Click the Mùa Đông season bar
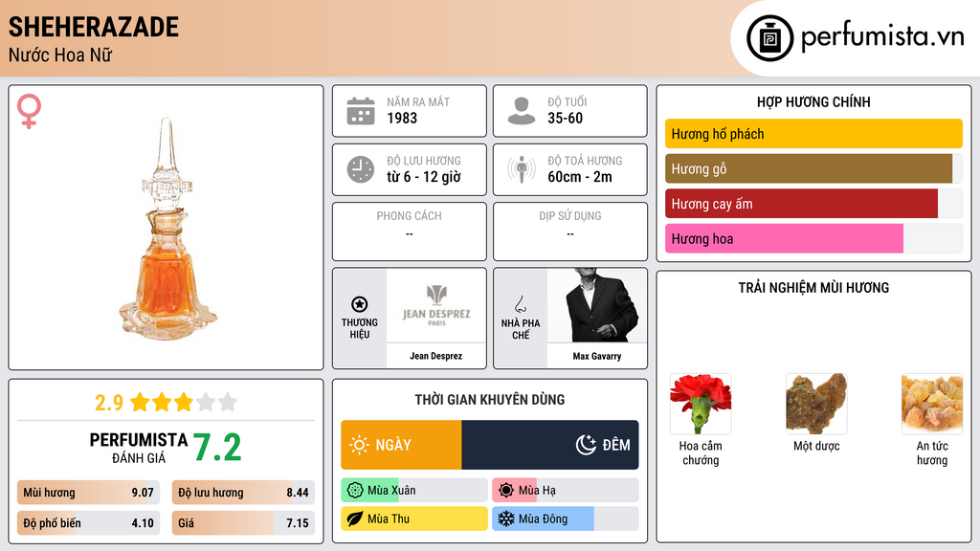 566,518
